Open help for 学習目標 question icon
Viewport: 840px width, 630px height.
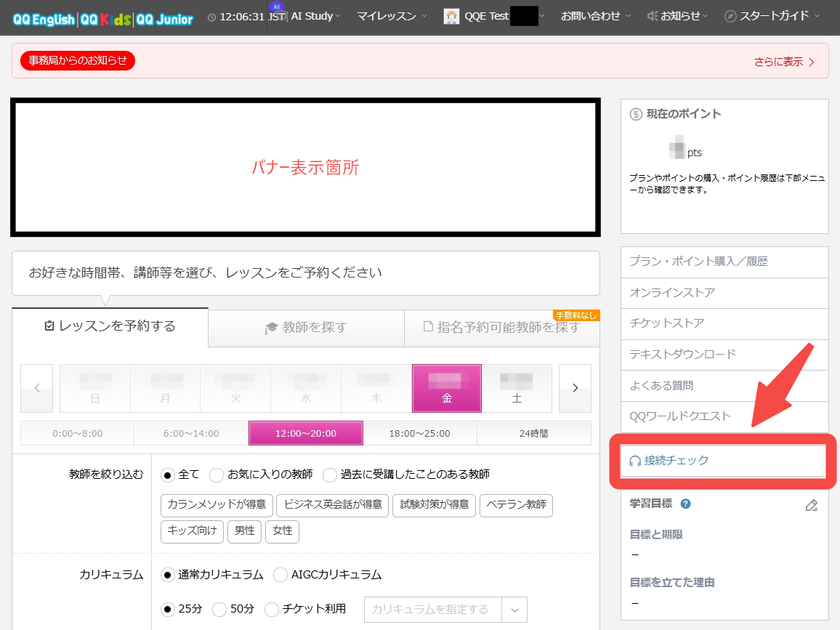pos(685,504)
